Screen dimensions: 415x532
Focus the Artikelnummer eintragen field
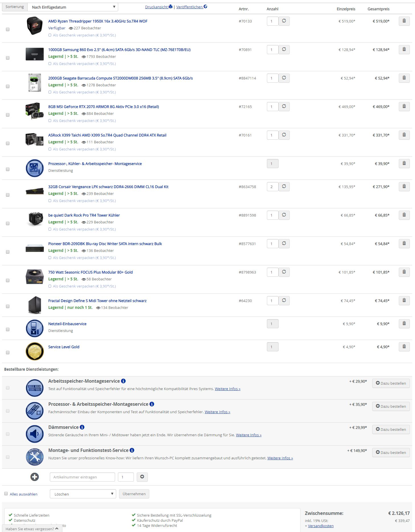pyautogui.click(x=82, y=477)
